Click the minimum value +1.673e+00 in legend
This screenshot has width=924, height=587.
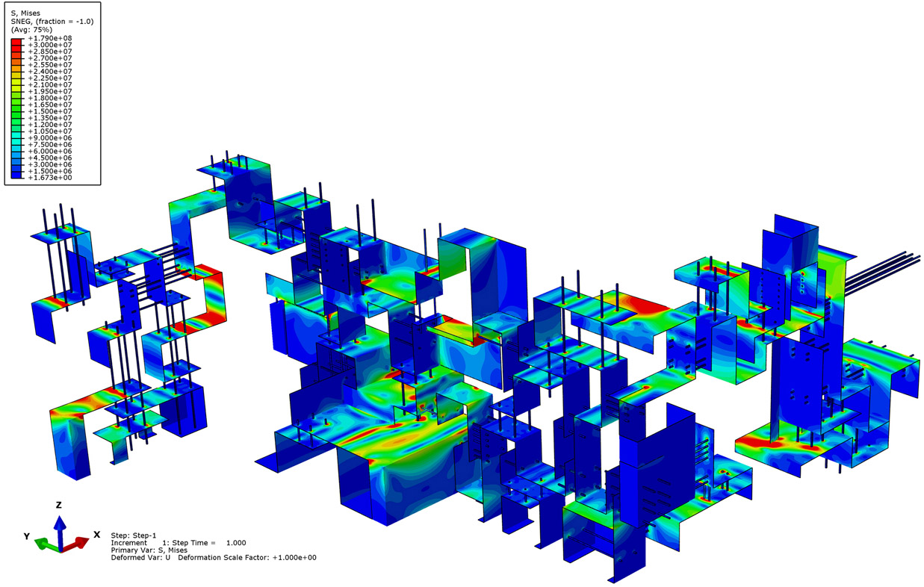tap(49, 178)
